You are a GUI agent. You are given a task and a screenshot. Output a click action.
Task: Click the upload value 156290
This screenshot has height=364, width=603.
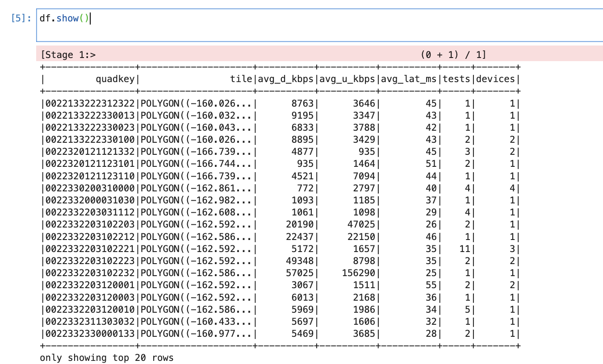[x=359, y=273]
